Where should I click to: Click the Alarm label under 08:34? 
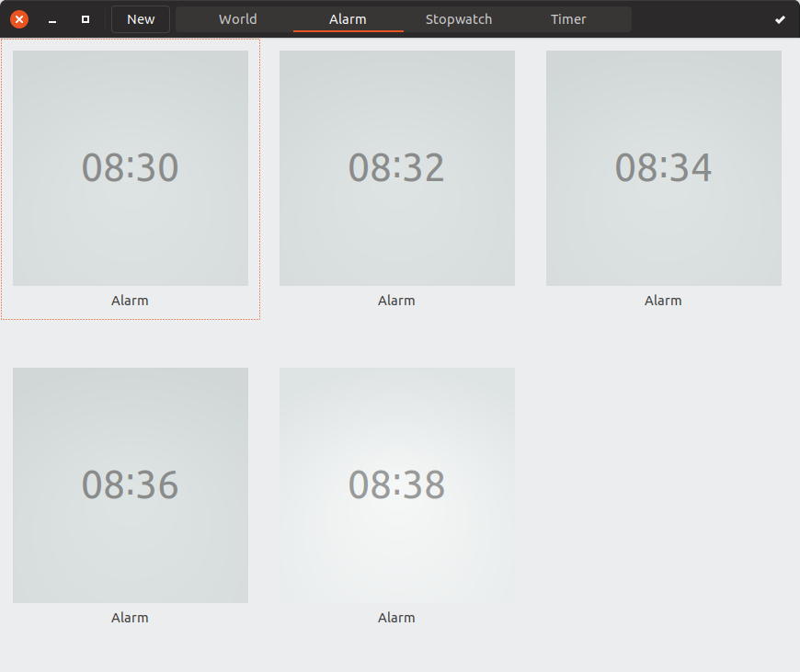663,301
